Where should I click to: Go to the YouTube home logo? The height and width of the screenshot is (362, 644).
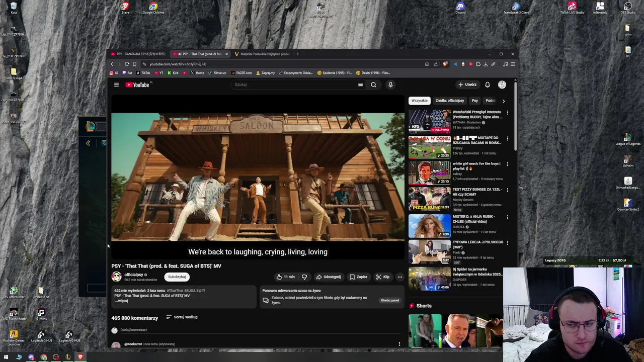[x=137, y=84]
